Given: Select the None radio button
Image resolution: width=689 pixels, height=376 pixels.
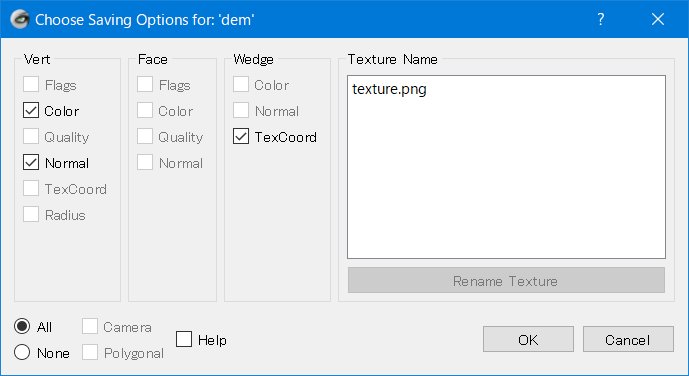Looking at the screenshot, I should coord(22,352).
